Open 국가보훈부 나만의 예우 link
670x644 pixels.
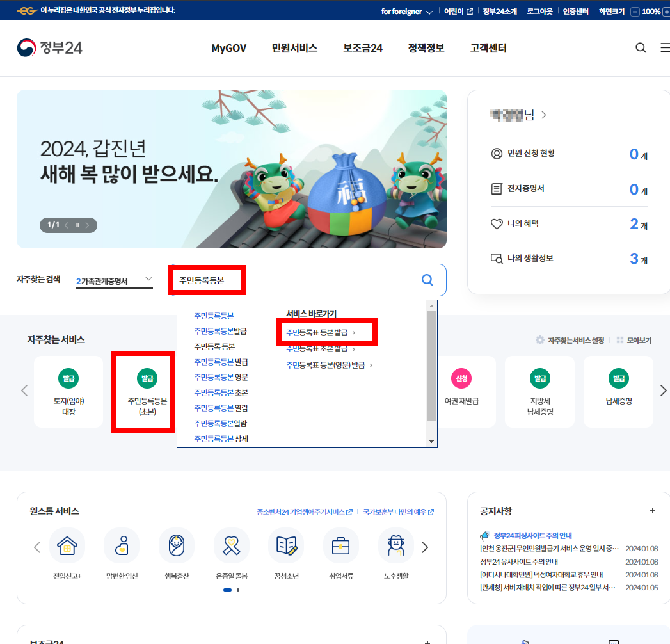[398, 512]
